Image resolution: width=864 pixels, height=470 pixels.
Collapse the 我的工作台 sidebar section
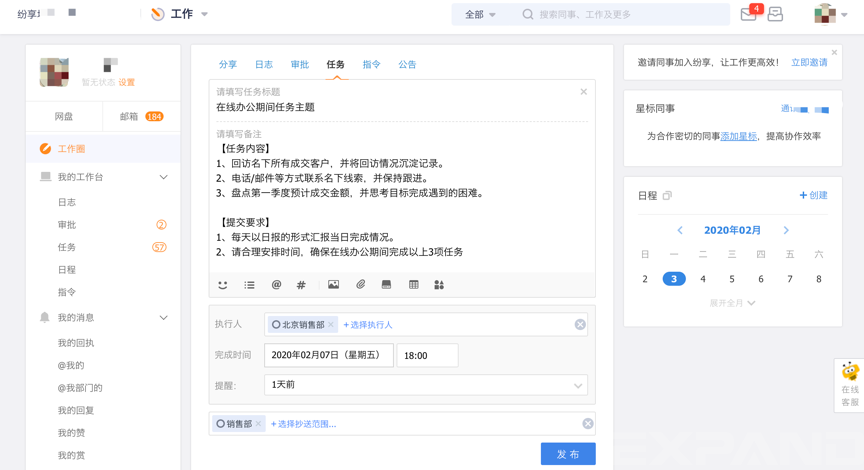click(163, 177)
